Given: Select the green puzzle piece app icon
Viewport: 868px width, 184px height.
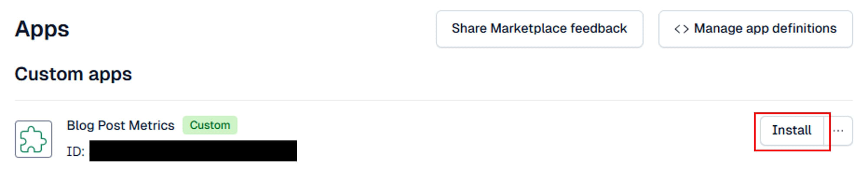Looking at the screenshot, I should (x=33, y=139).
